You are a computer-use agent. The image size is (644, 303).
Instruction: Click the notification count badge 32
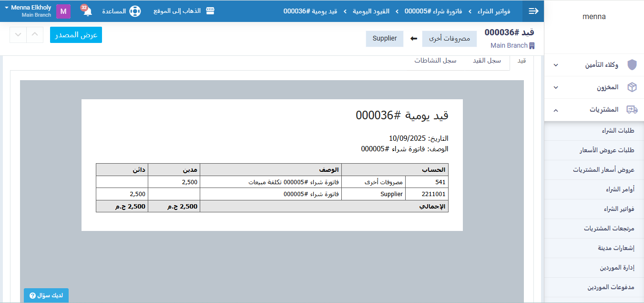pyautogui.click(x=84, y=8)
